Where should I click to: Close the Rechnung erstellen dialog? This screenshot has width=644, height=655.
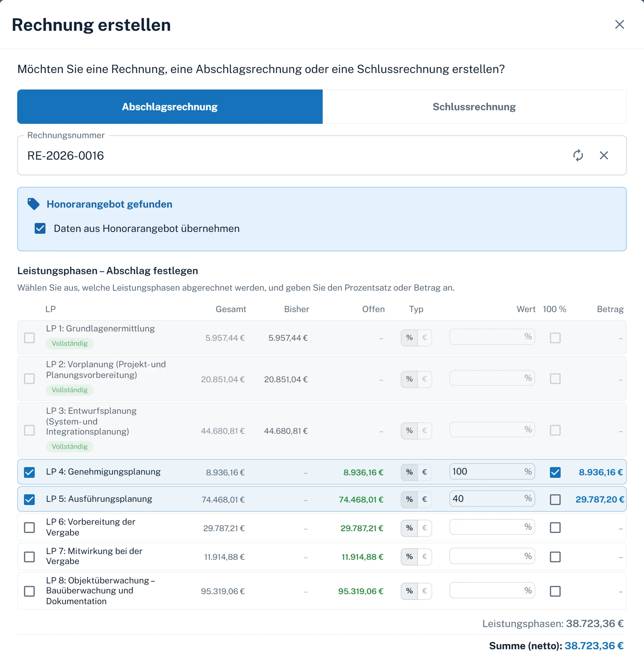(x=619, y=24)
